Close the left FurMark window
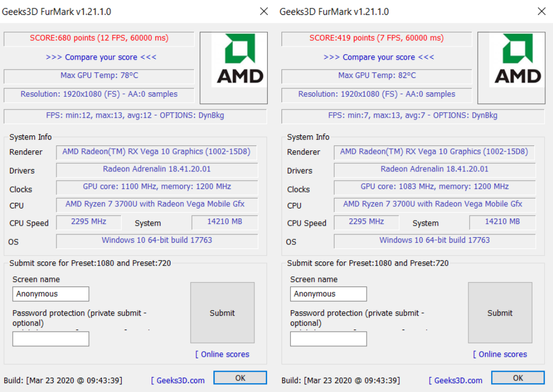 (264, 12)
